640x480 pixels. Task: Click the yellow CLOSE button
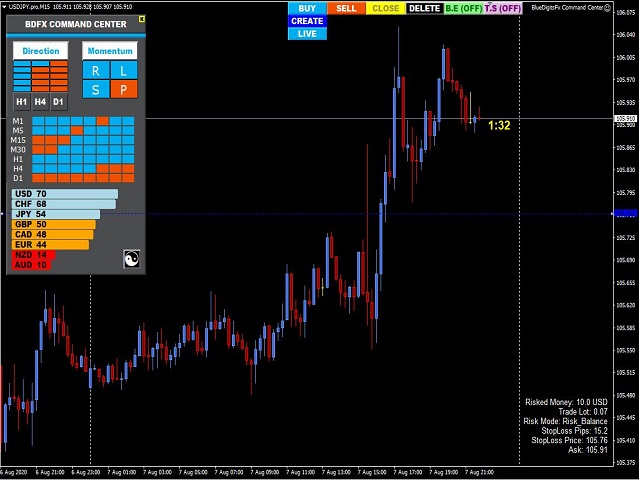385,8
